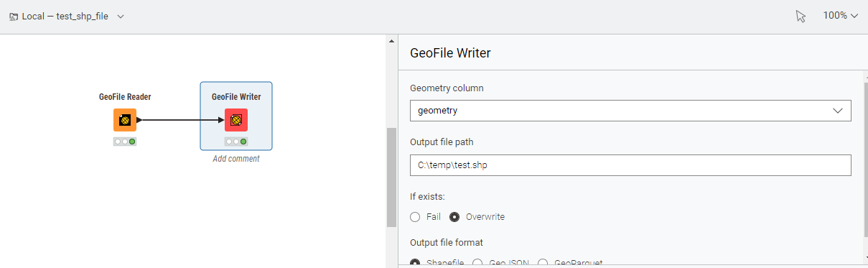Click the Output file path field
Viewport: 868px width, 268px height.
tap(630, 165)
